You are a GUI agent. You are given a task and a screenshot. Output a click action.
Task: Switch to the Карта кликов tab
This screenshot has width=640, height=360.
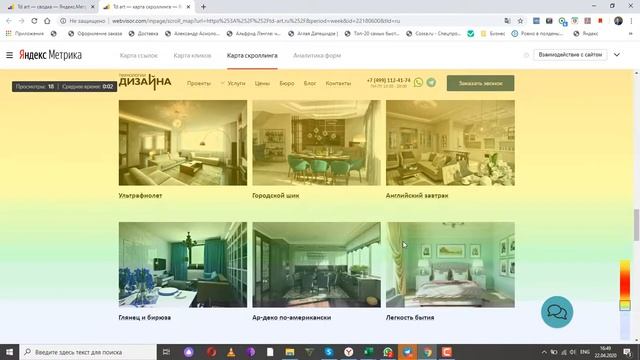coord(192,56)
